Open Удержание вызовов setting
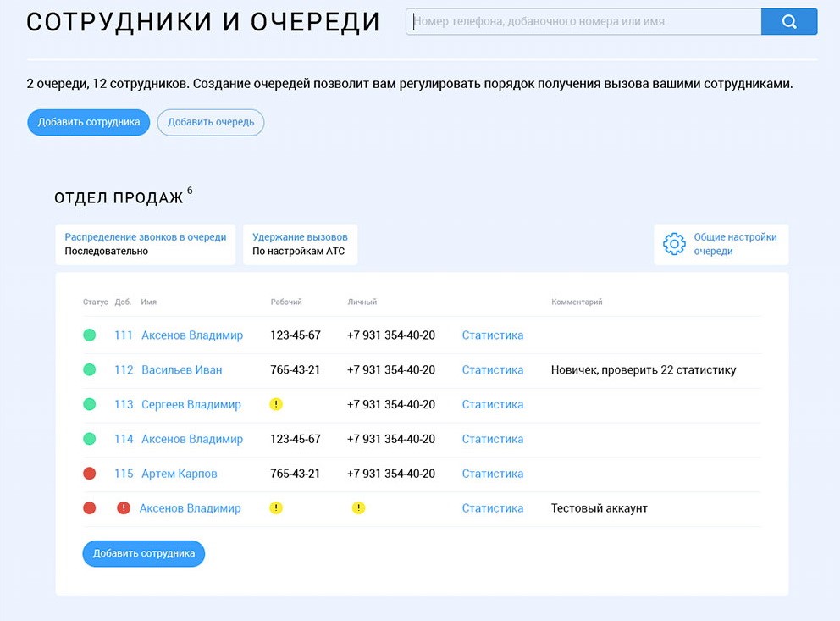Screen dimensions: 840x621 point(300,244)
